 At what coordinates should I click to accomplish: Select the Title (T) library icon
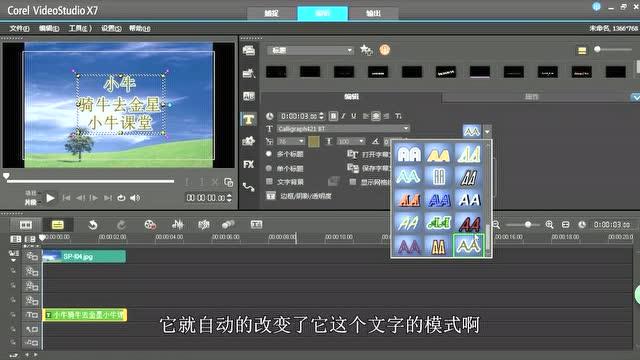249,119
